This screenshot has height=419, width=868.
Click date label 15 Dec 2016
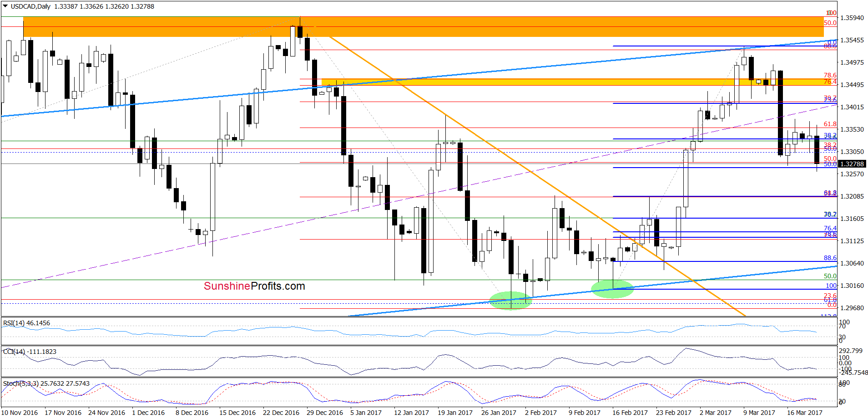coord(237,413)
